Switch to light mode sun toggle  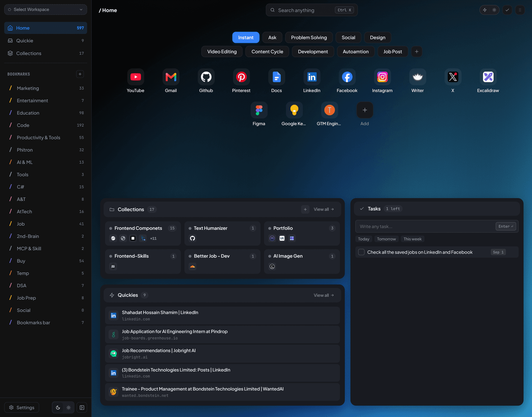point(69,407)
